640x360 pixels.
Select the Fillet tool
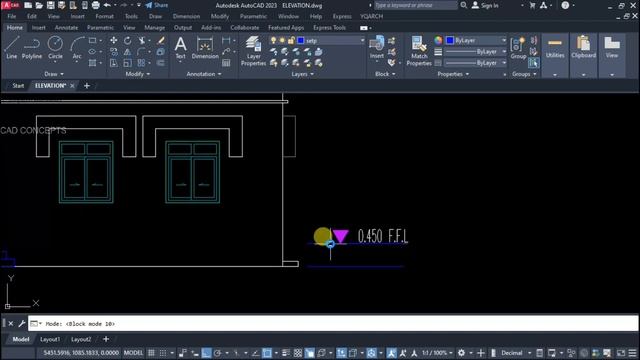(142, 52)
